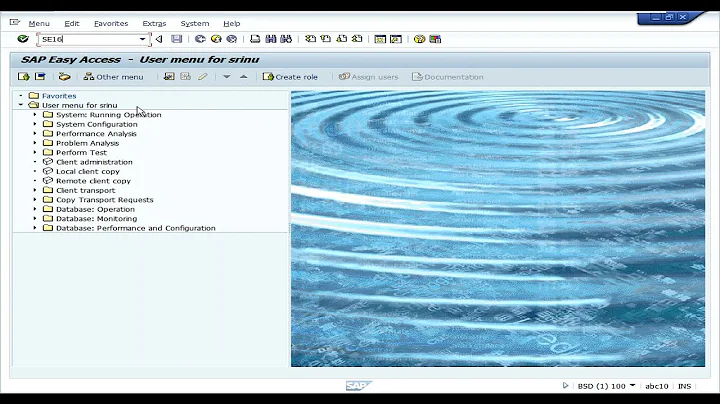Open the yellow Help icon
Viewport: 720px width, 404px height.
click(419, 39)
